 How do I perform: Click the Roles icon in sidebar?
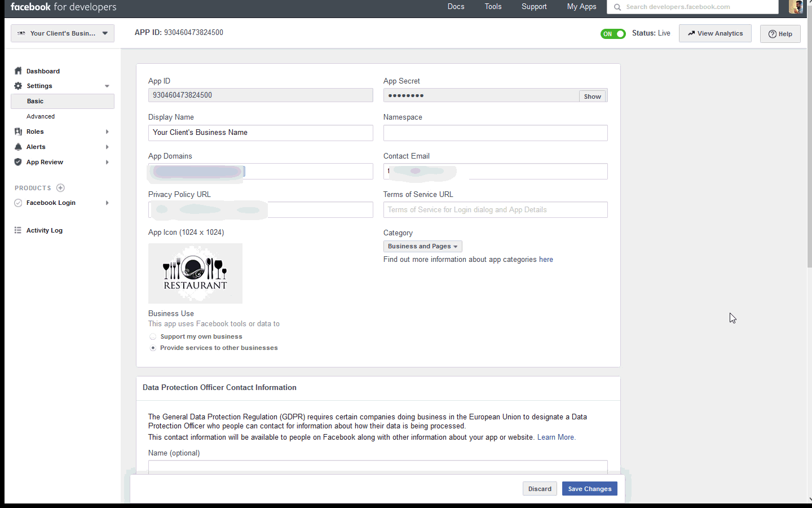point(18,132)
